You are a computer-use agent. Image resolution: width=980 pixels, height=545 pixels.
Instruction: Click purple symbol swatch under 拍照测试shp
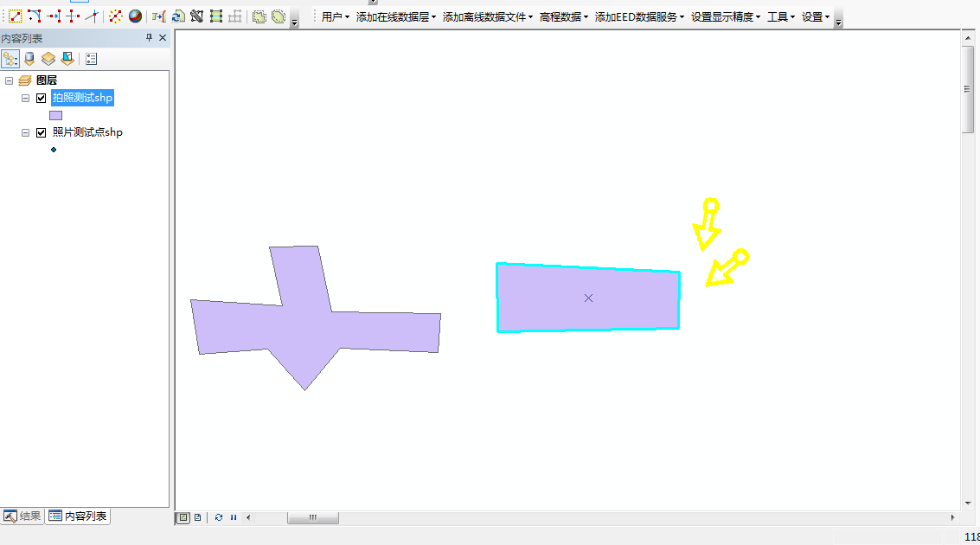[x=55, y=115]
